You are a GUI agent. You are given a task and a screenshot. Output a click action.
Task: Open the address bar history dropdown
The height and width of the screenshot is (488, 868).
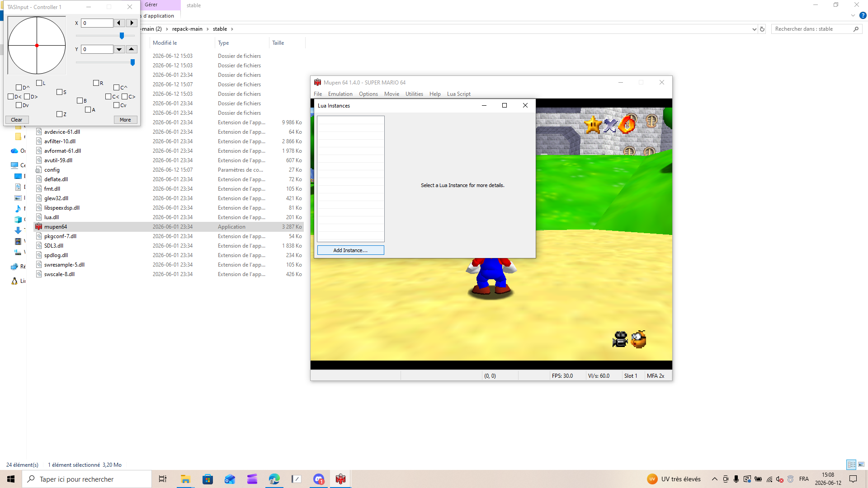pyautogui.click(x=754, y=29)
